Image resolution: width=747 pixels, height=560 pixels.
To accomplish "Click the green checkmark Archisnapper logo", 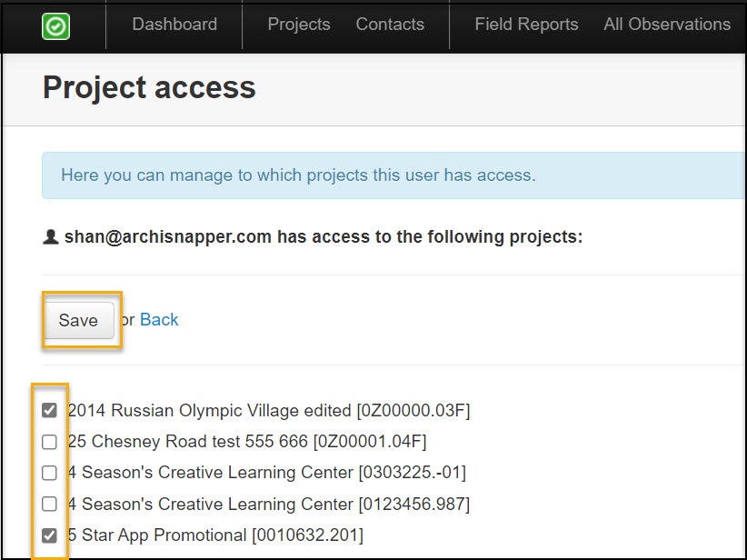I will 55,26.
